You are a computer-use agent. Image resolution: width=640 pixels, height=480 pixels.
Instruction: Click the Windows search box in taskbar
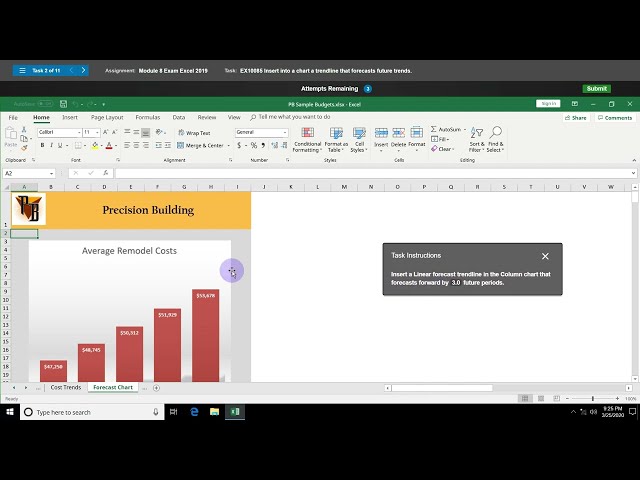[92, 412]
